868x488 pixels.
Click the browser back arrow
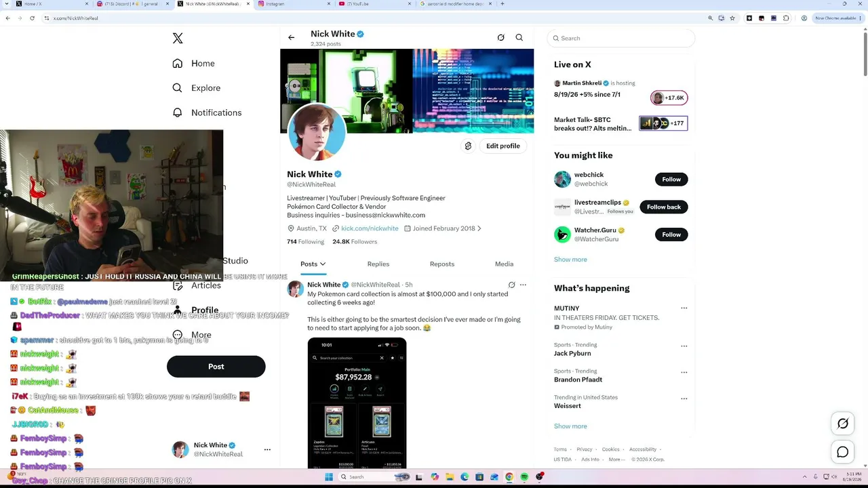tap(7, 18)
